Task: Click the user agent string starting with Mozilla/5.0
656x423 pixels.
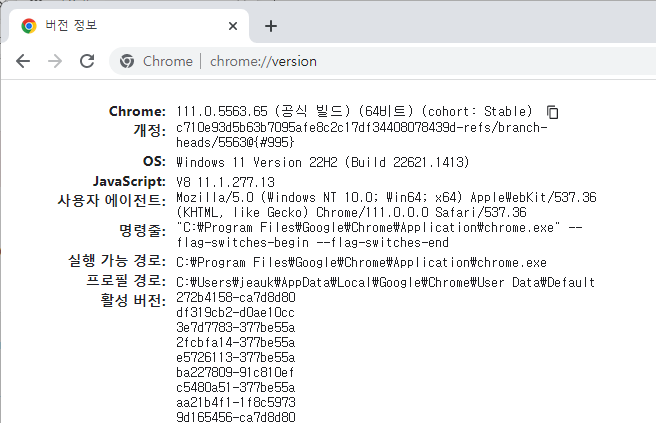Action: tap(386, 205)
